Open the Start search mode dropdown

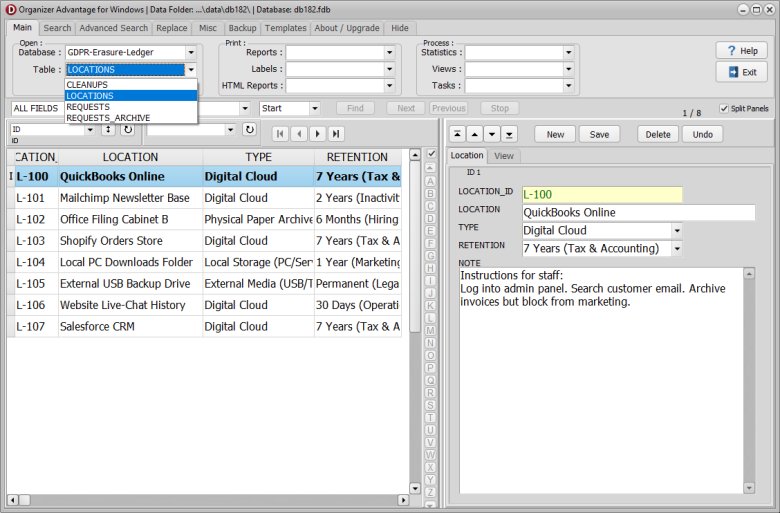point(314,108)
